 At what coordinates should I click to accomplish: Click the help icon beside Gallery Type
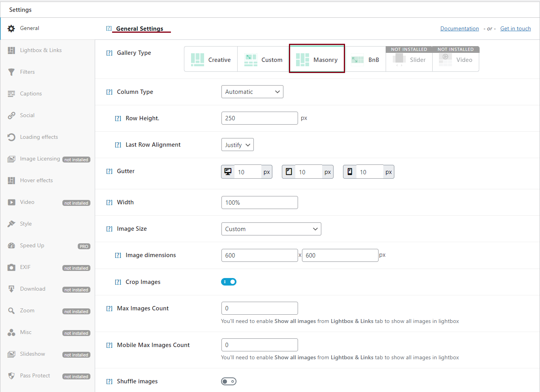click(x=109, y=53)
